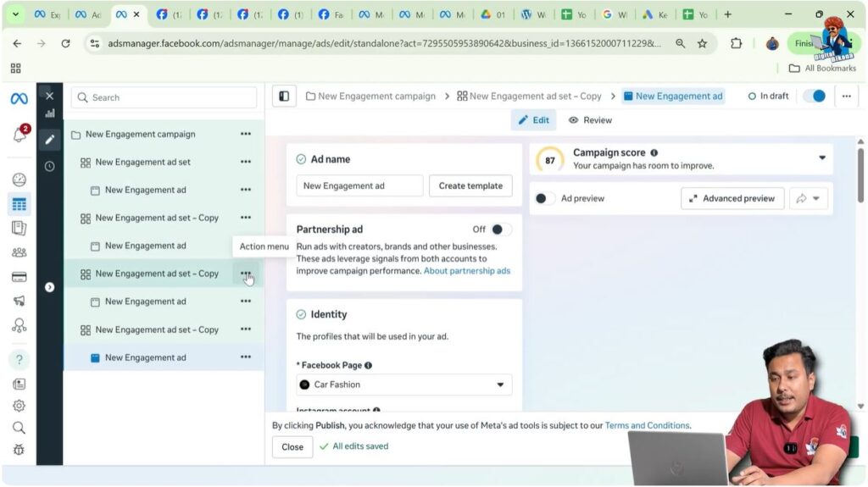Screen dimensions: 868x487
Task: Select New Engagement campaign tree row
Action: (164, 134)
